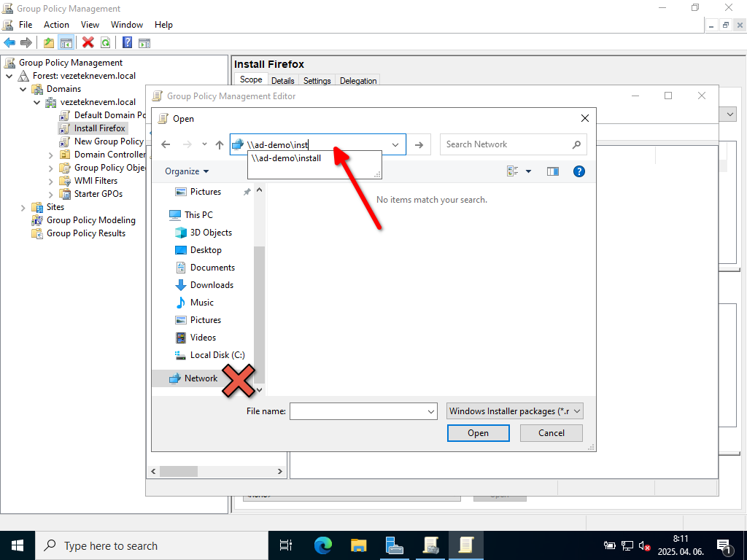The image size is (747, 560).
Task: Click the Search Network input field
Action: (507, 144)
